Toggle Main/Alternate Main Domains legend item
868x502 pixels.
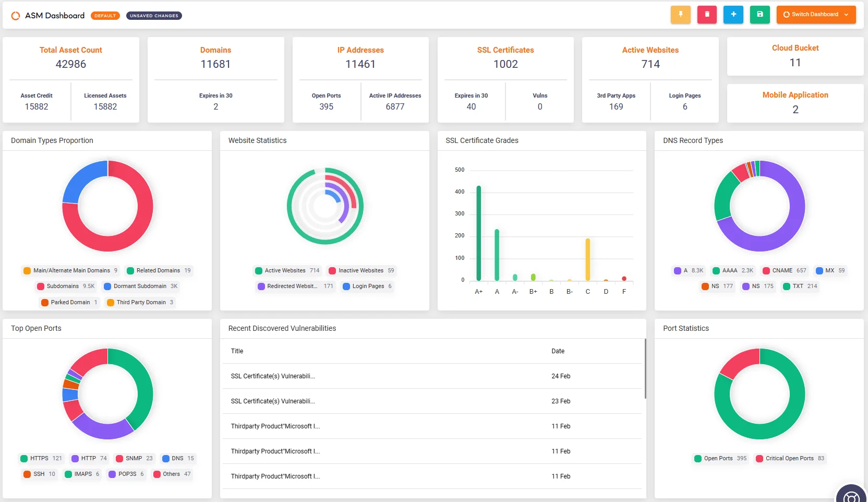pyautogui.click(x=70, y=270)
